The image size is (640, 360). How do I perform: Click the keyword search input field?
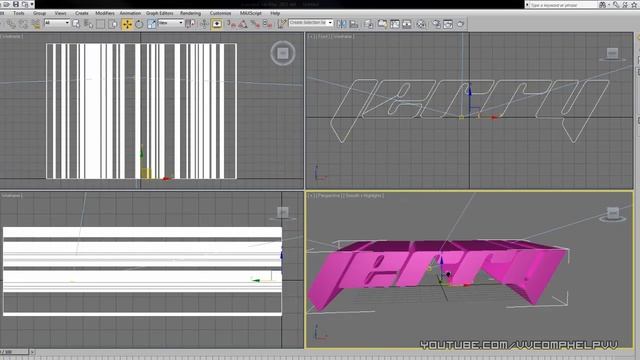(x=563, y=5)
